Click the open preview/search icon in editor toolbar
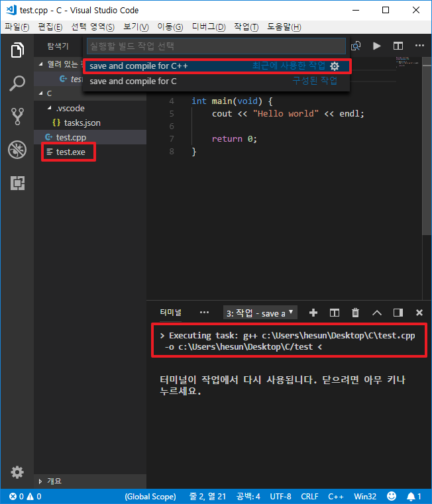This screenshot has width=432, height=504. [356, 46]
